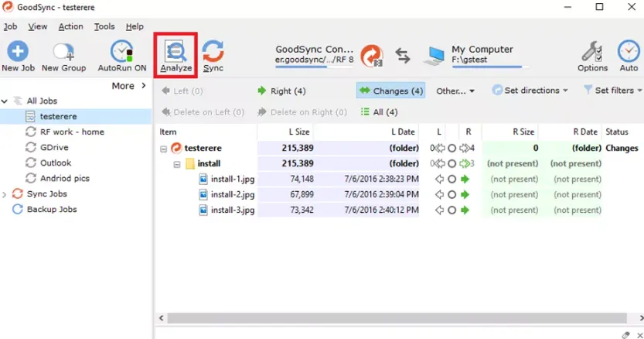Open the Action menu
The height and width of the screenshot is (339, 644).
pyautogui.click(x=70, y=26)
